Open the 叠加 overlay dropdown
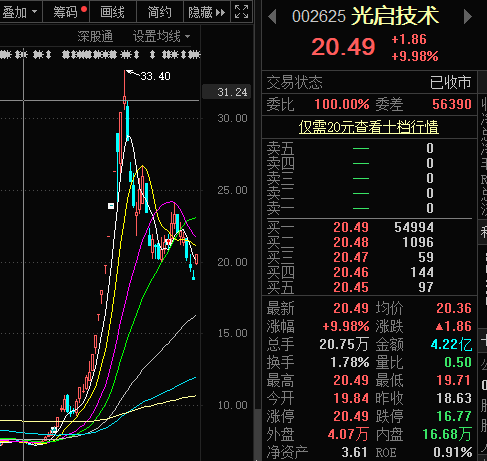The height and width of the screenshot is (461, 487). click(x=20, y=12)
